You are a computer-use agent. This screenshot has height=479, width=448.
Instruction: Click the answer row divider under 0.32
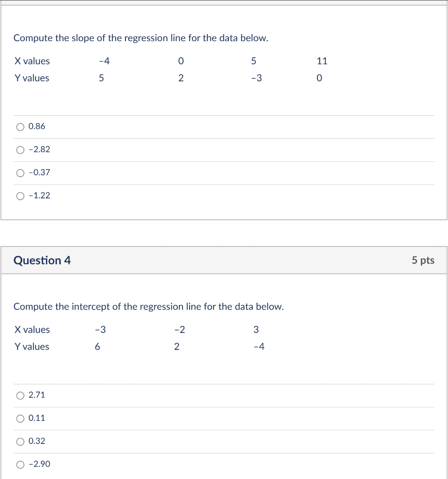225,452
